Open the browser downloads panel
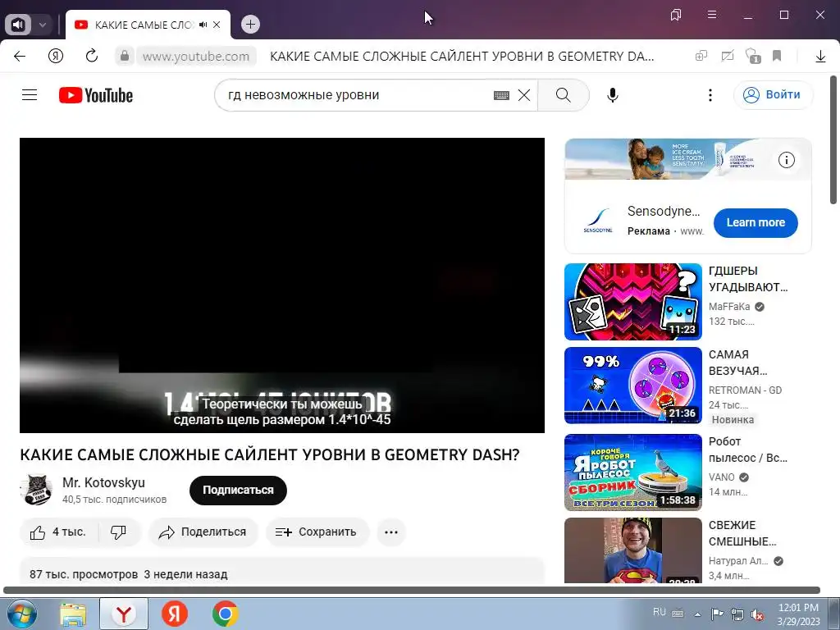This screenshot has width=840, height=630. coord(820,57)
